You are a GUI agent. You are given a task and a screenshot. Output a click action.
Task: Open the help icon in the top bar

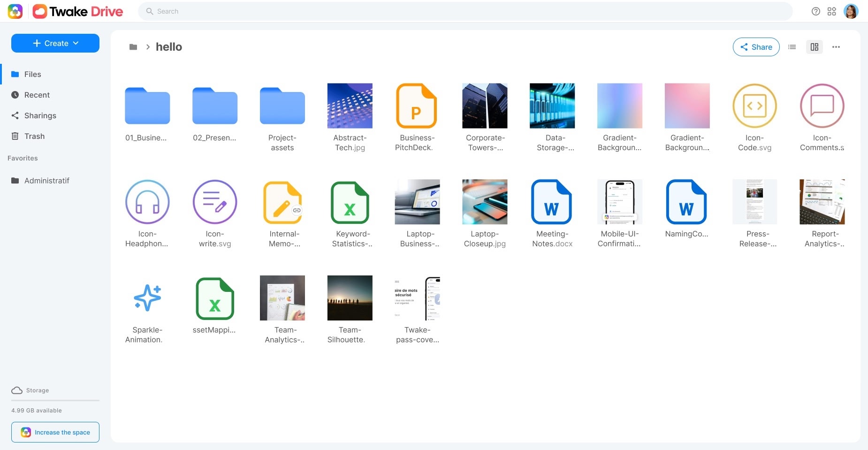pos(815,11)
